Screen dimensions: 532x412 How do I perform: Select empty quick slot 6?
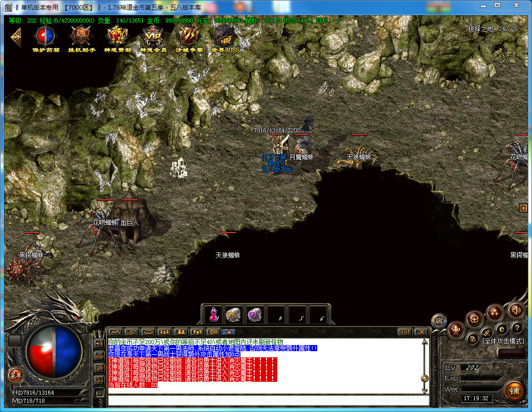coord(318,315)
